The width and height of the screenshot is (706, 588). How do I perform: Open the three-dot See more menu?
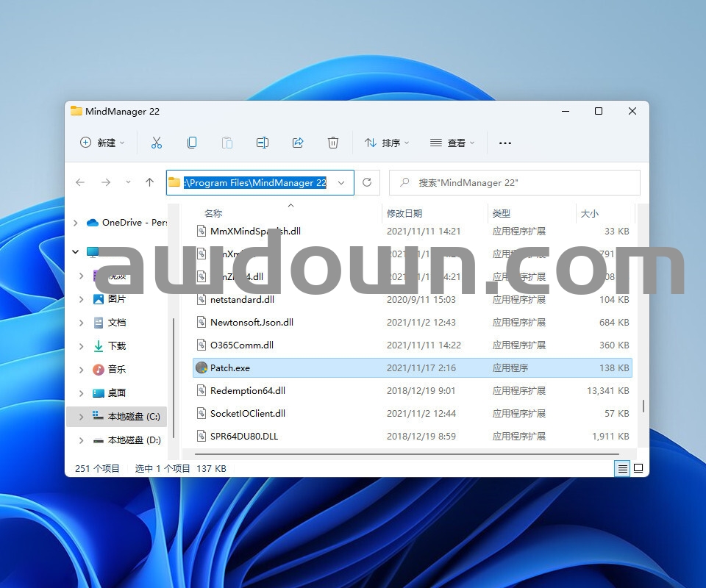pos(505,143)
